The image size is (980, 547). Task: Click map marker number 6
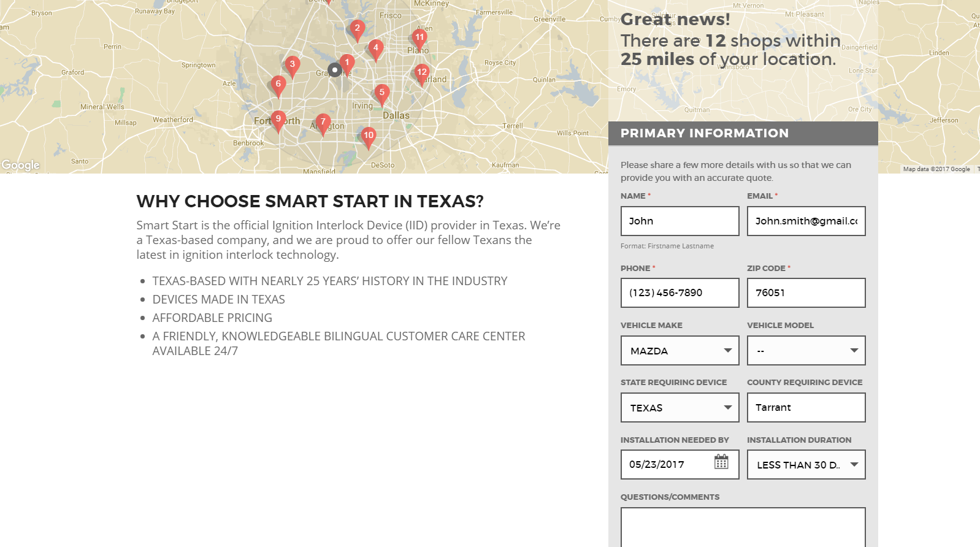[x=278, y=85]
